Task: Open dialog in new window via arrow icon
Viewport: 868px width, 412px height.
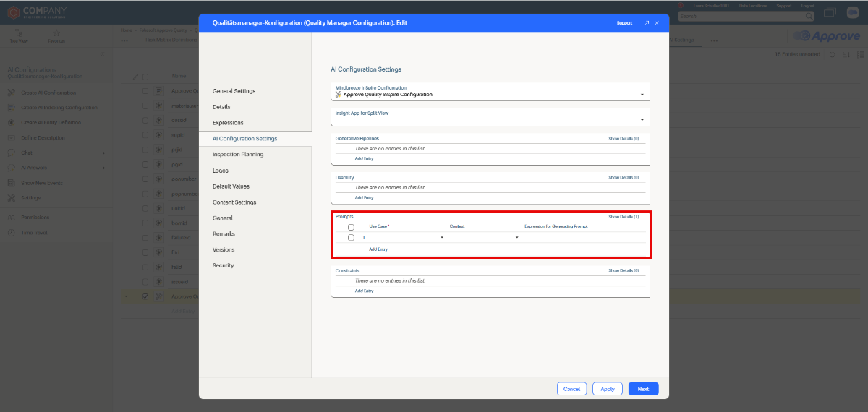Action: pos(647,23)
